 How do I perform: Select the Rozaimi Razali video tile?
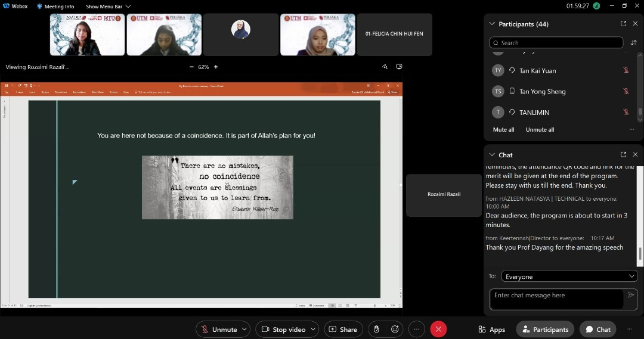[444, 195]
